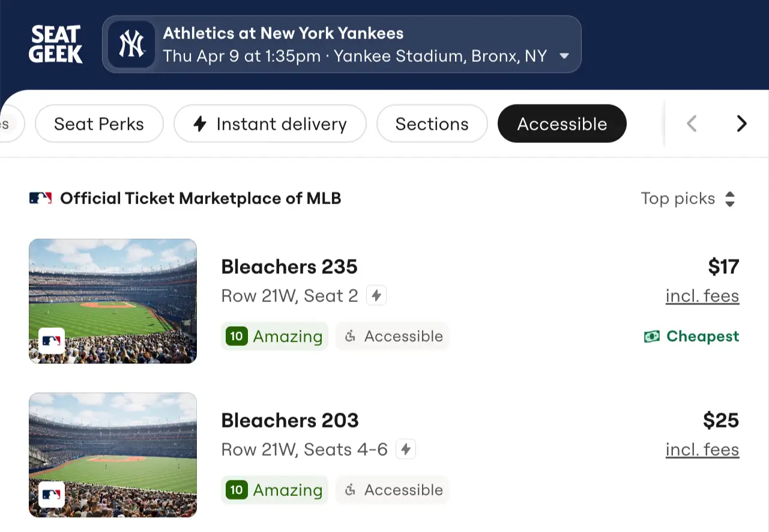Click the lightning bolt on the Bleachers 203 listing
The height and width of the screenshot is (532, 769).
[405, 449]
